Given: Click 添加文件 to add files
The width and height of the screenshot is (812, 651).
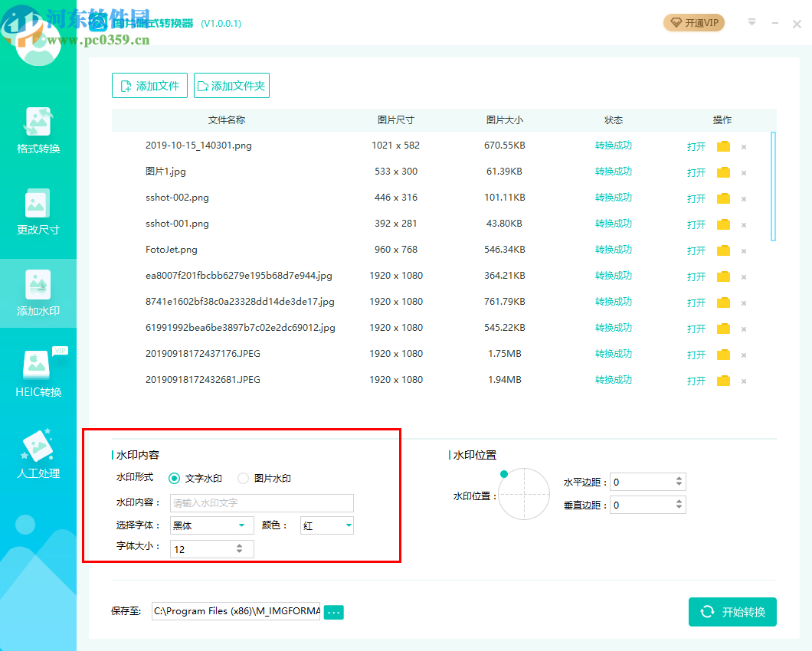Looking at the screenshot, I should click(149, 85).
